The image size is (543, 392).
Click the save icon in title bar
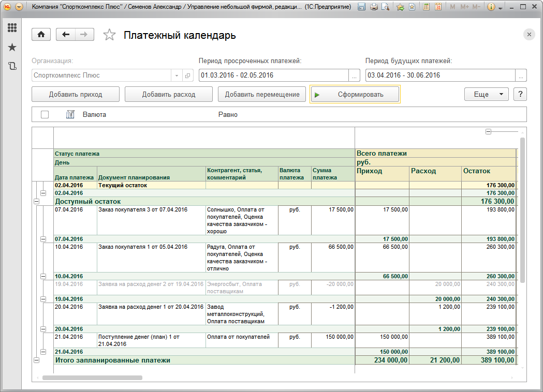tap(362, 7)
